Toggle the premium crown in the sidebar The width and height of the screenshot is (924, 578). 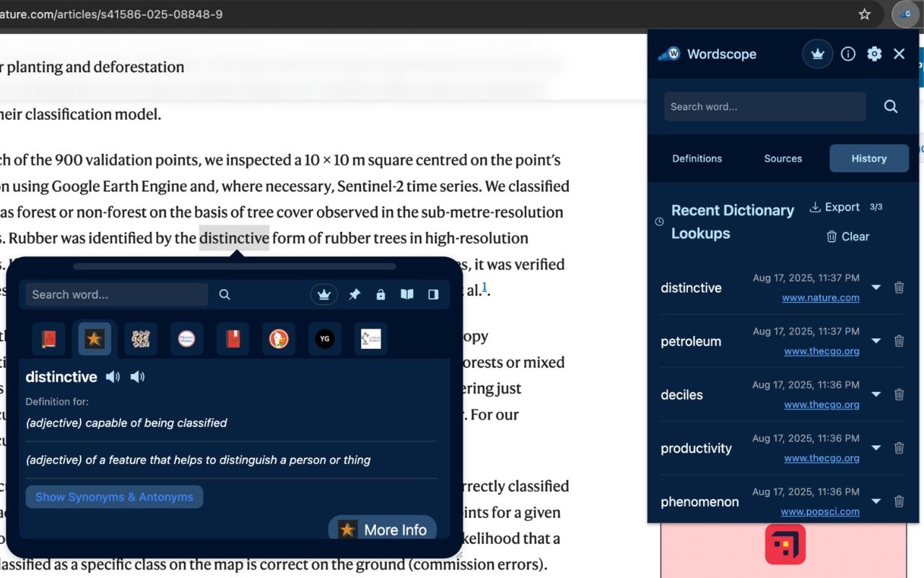pyautogui.click(x=817, y=53)
